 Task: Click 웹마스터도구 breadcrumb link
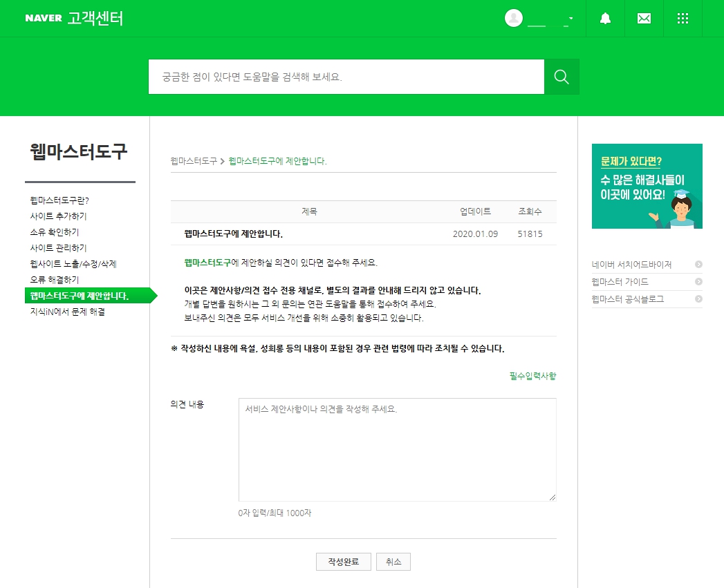[194, 161]
